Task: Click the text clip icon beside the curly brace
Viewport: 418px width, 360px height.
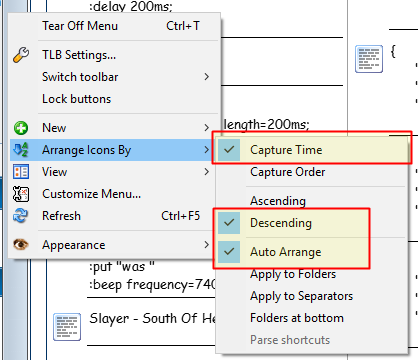Action: (x=369, y=59)
